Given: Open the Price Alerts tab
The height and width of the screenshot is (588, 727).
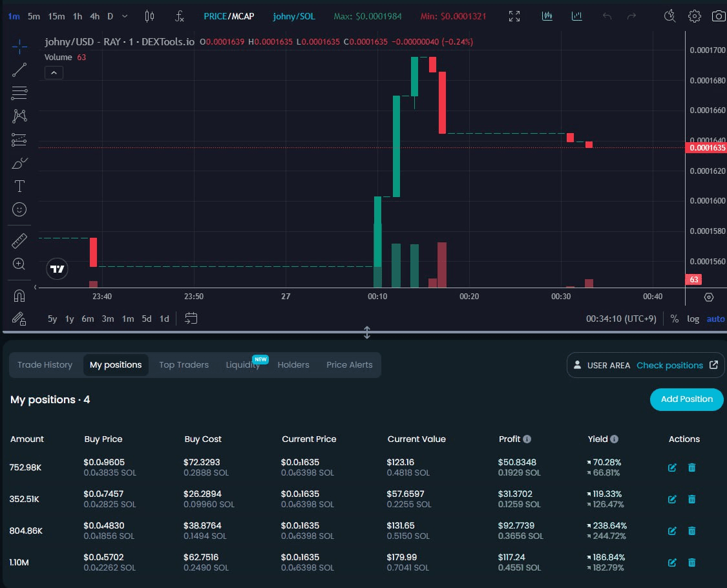Looking at the screenshot, I should pos(350,365).
